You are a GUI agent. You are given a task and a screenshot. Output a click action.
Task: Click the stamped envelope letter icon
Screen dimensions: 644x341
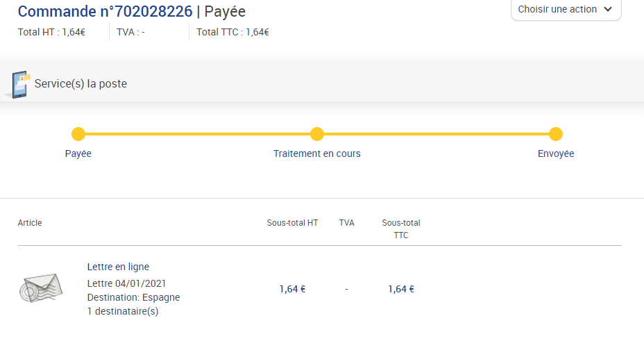coord(41,288)
